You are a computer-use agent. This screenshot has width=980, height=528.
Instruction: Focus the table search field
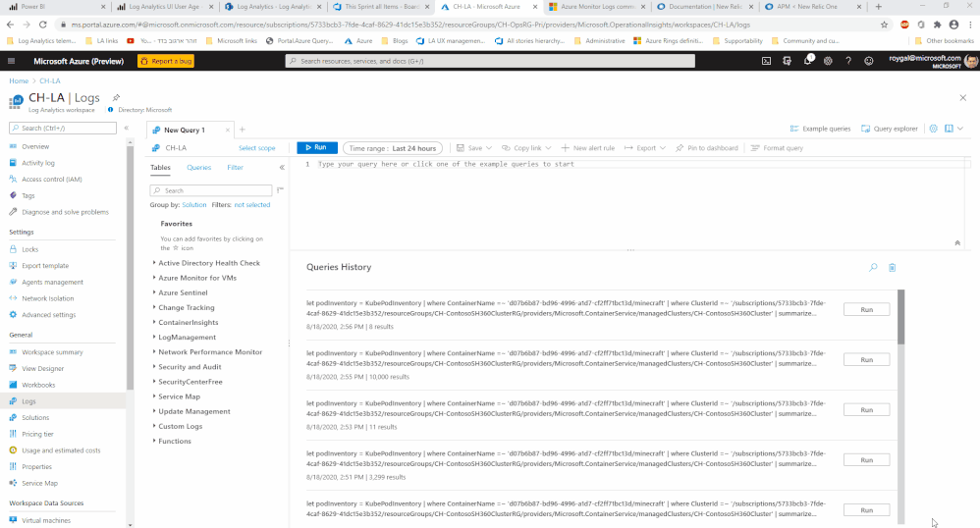[x=210, y=190]
